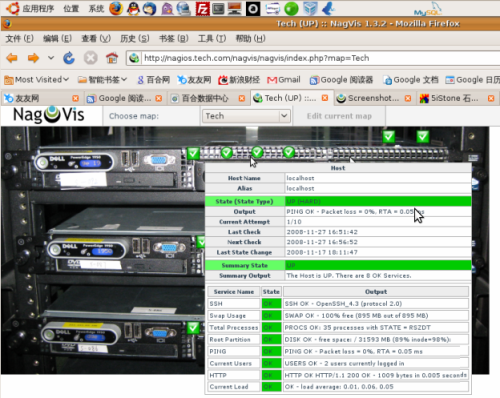Expand the Most Visited bookmarks folder
Viewport: 500px width, 398px height.
(36, 80)
